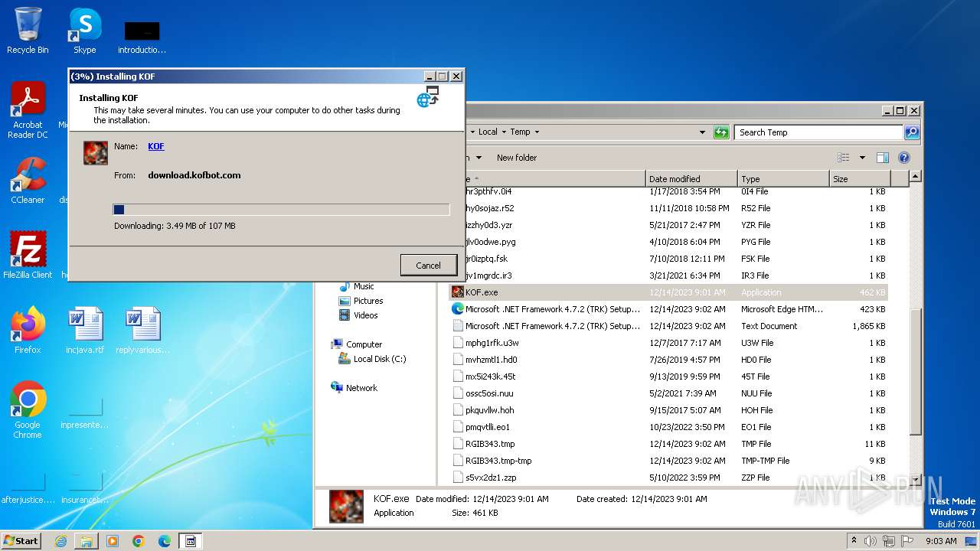Sort files by the Size column
The width and height of the screenshot is (980, 551).
pos(859,179)
